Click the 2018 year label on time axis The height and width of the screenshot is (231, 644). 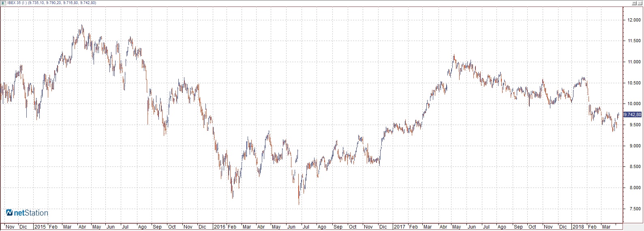tap(579, 227)
